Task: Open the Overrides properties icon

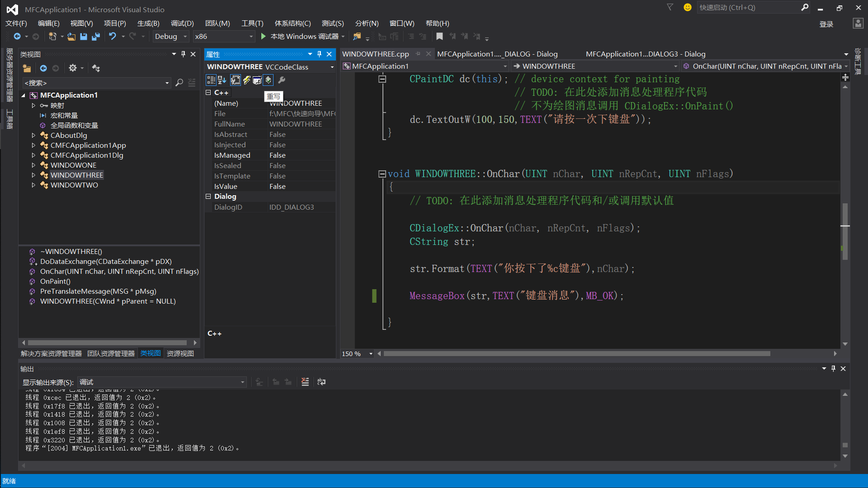Action: coord(269,80)
